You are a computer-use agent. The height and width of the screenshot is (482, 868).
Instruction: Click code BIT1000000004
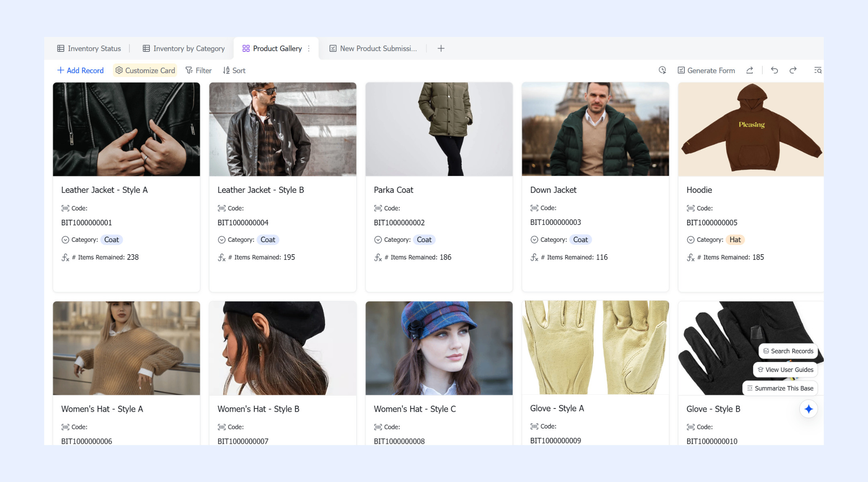[243, 223]
